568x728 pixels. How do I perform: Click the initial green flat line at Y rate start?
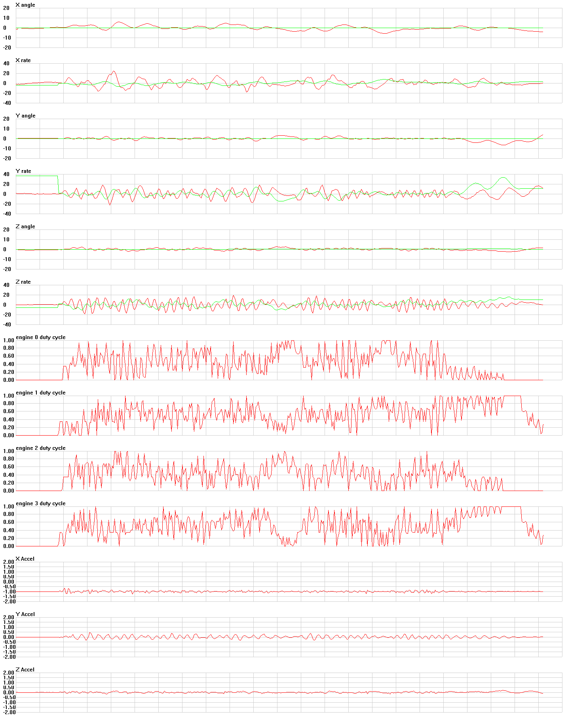tap(36, 176)
